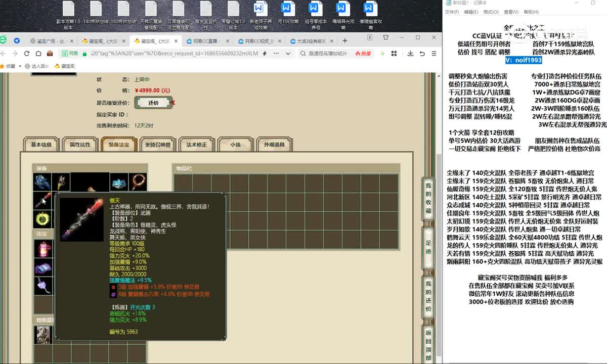Screen dimensions: 607x364
Task: Open the 坐骑召唤兽 tab
Action: pos(158,145)
